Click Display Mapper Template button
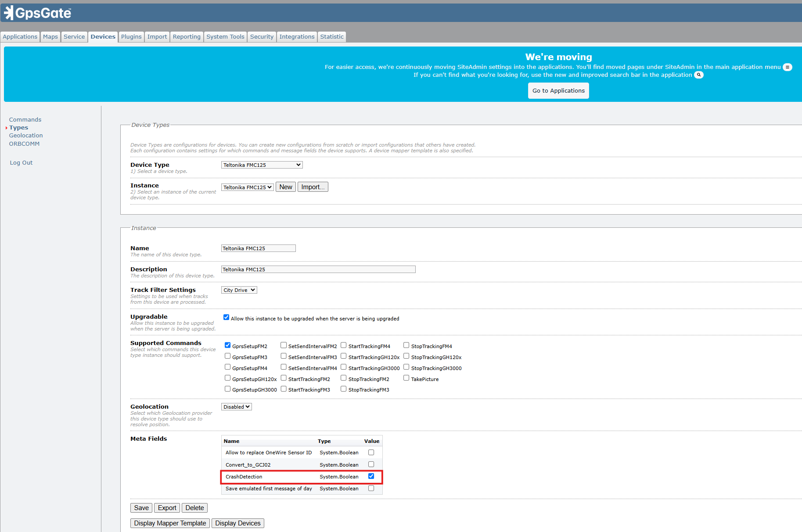Viewport: 802px width, 532px height. click(x=170, y=523)
